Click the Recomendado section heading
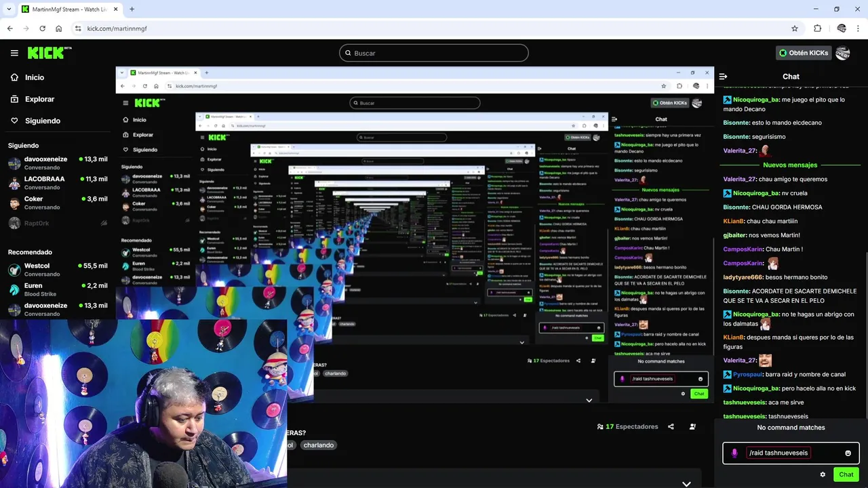This screenshot has width=868, height=488. point(30,252)
